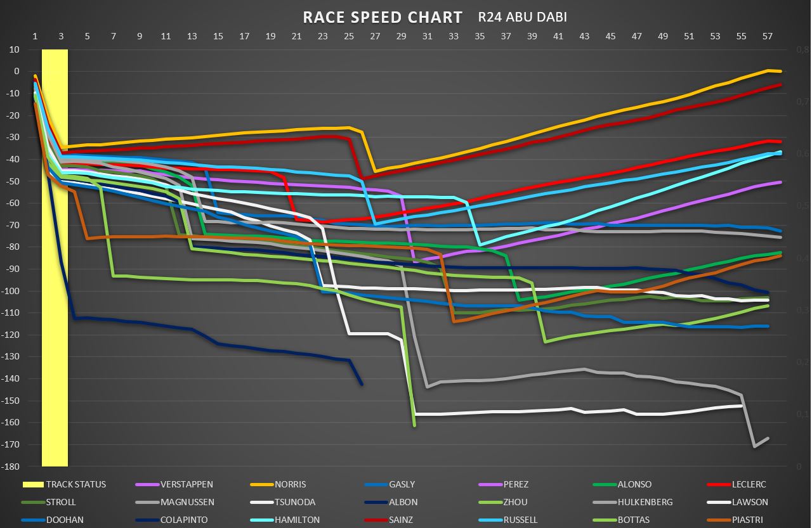Click the -70 value on the left axis
Viewport: 812px width, 528px height.
(x=13, y=225)
